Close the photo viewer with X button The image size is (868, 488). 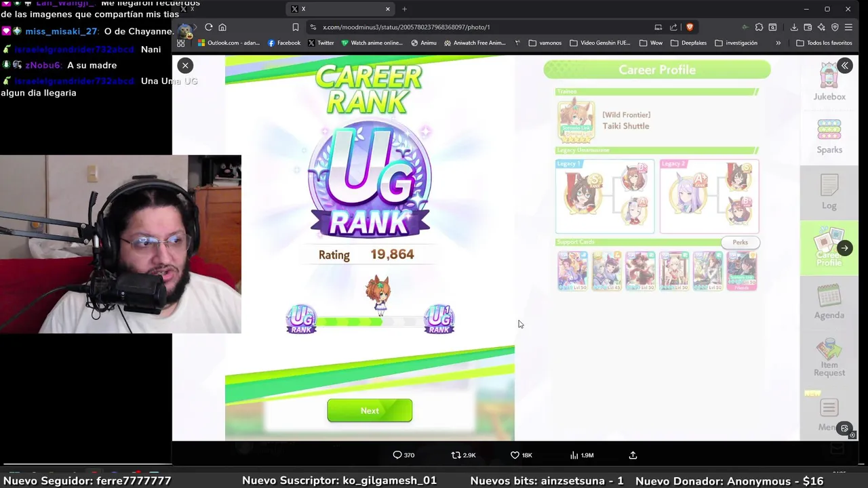(185, 65)
